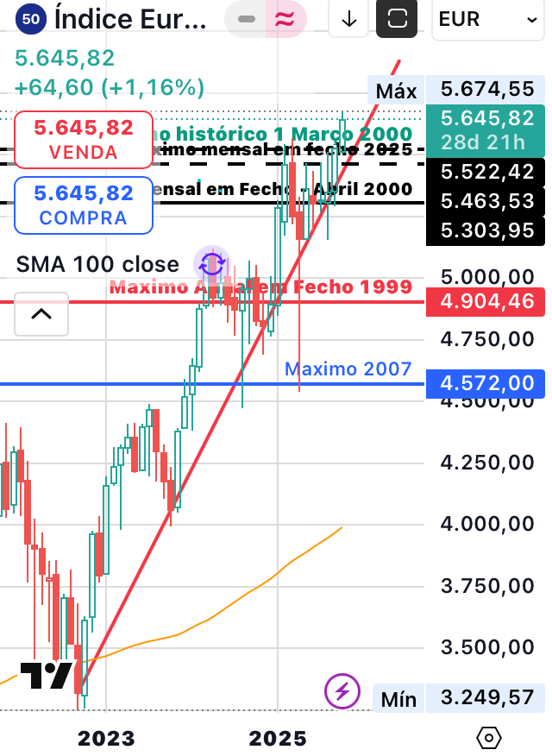
Task: Click the Mín price label
Action: point(398,699)
